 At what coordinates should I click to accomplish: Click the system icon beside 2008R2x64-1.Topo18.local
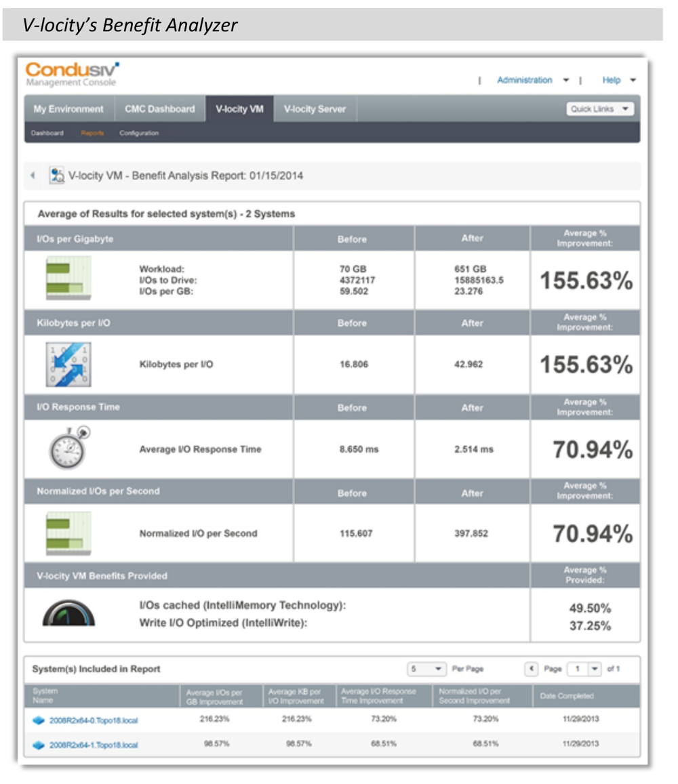coord(39,745)
